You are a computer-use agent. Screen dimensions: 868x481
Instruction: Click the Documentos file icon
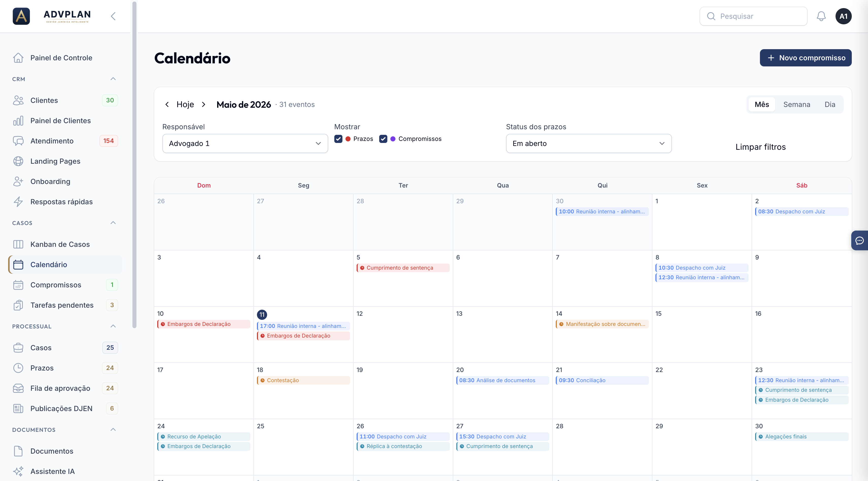click(x=18, y=451)
